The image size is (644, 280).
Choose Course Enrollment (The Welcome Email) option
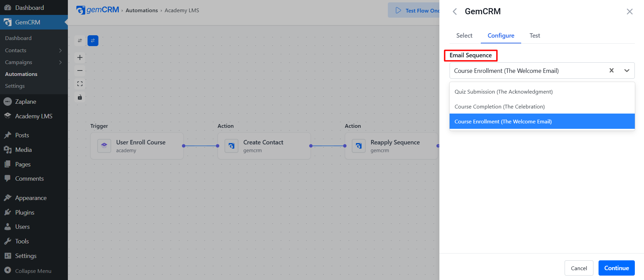point(542,121)
